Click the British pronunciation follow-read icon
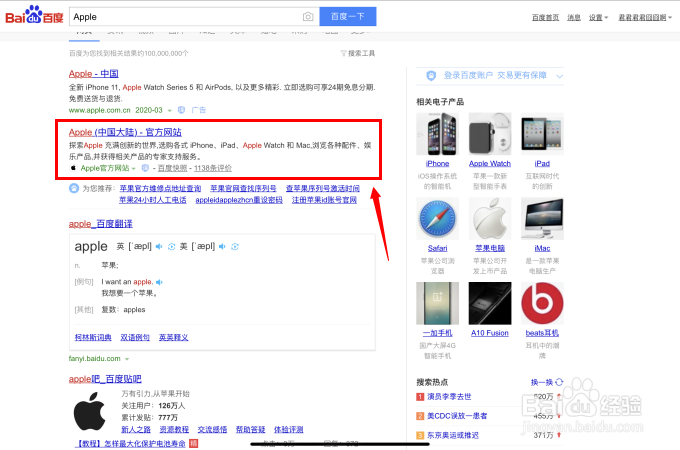Viewport: 680px width, 450px height. (172, 246)
